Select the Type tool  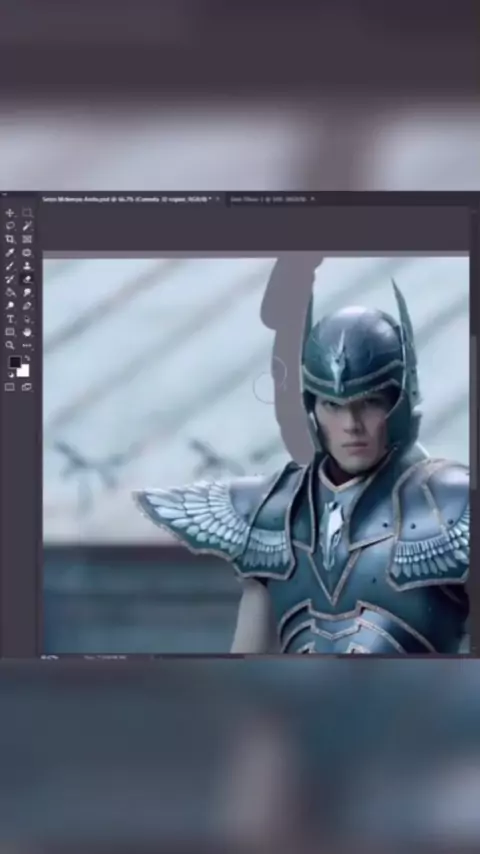10,319
